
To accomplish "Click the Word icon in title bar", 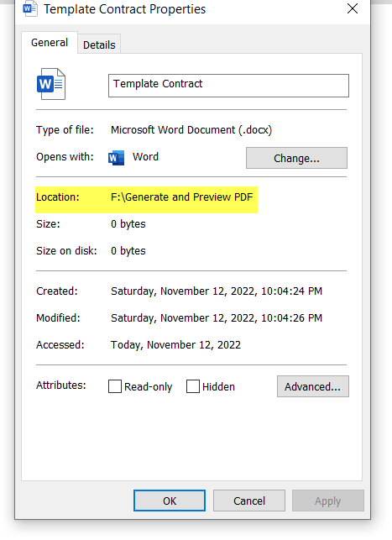I will click(30, 8).
